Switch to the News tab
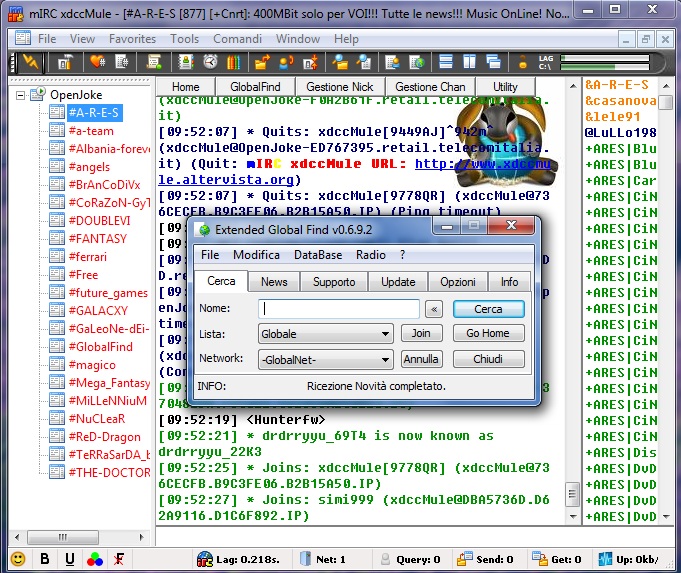The height and width of the screenshot is (573, 681). click(274, 282)
